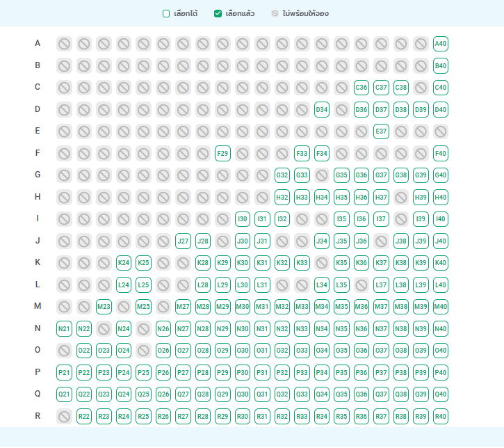The height and width of the screenshot is (448, 504).
Task: Pick seat O22
Action: (x=84, y=351)
